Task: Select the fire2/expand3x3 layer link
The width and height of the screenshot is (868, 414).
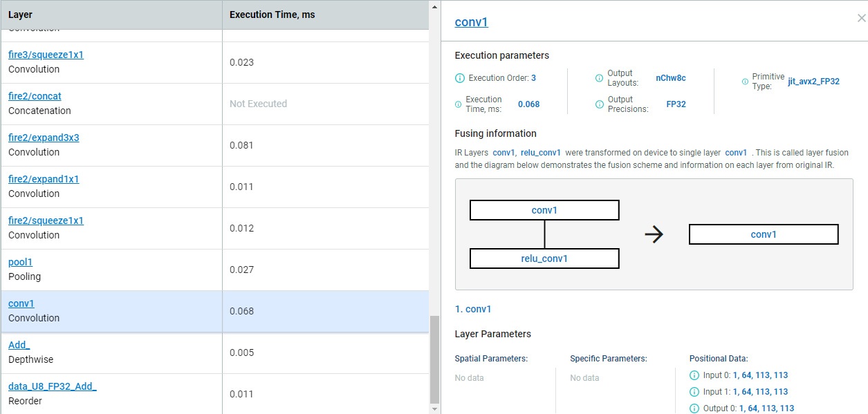Action: (44, 138)
